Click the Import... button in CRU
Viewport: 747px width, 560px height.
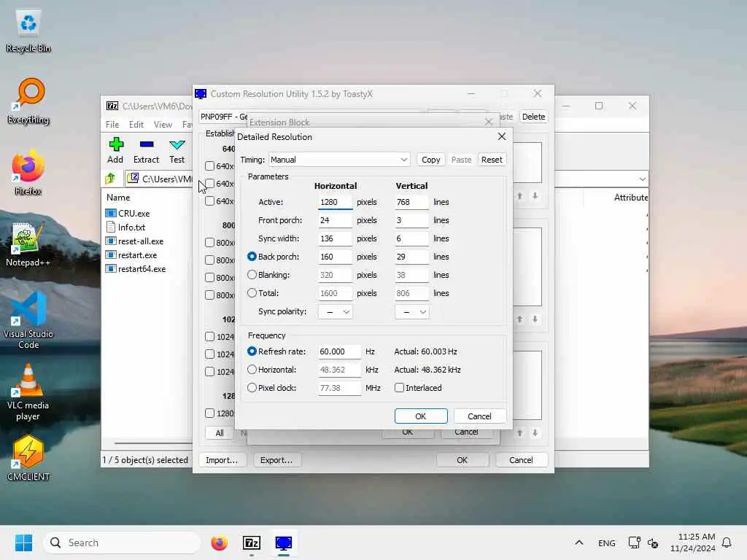click(222, 460)
